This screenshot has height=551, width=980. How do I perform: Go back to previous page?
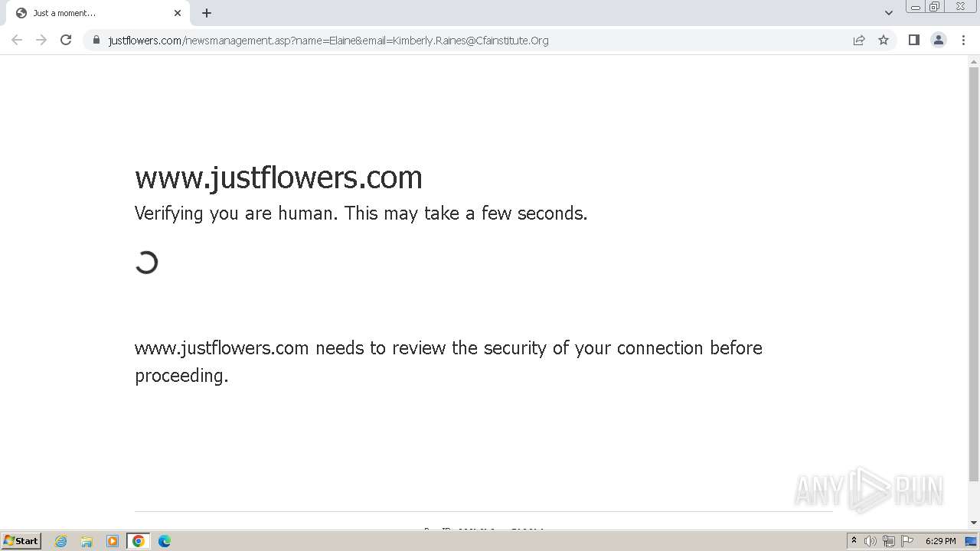[x=17, y=40]
